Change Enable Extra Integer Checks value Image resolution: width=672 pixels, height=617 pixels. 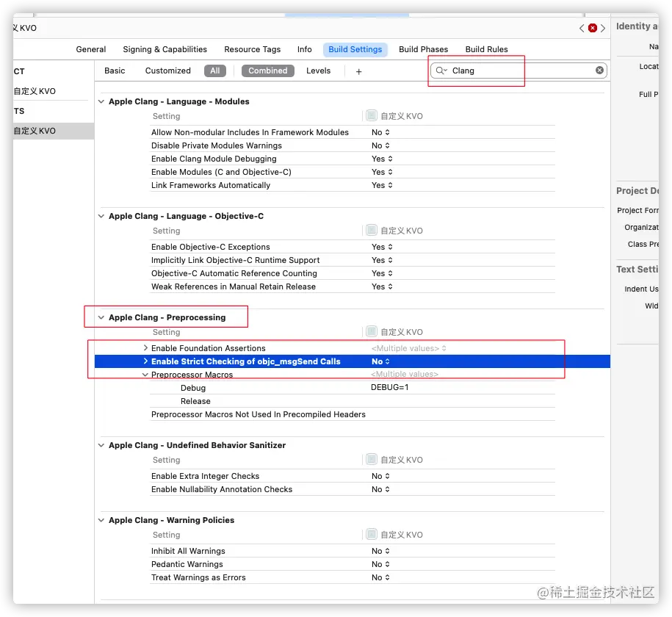point(380,476)
